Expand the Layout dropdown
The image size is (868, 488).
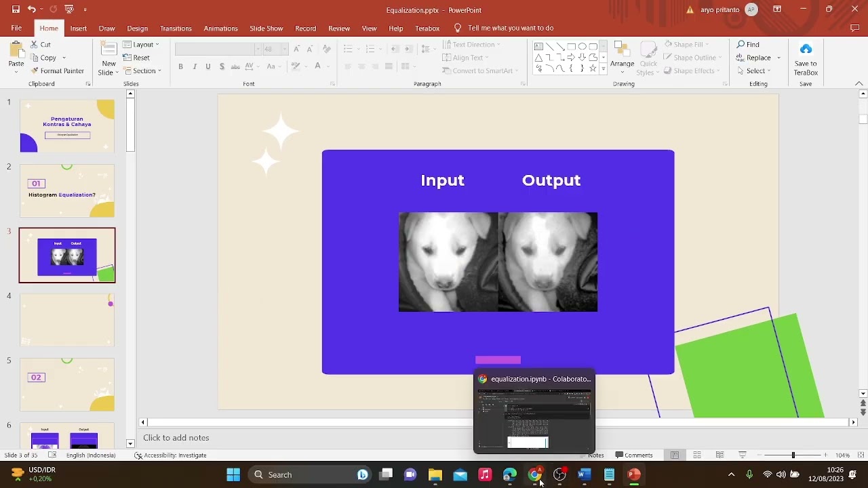[x=140, y=44]
